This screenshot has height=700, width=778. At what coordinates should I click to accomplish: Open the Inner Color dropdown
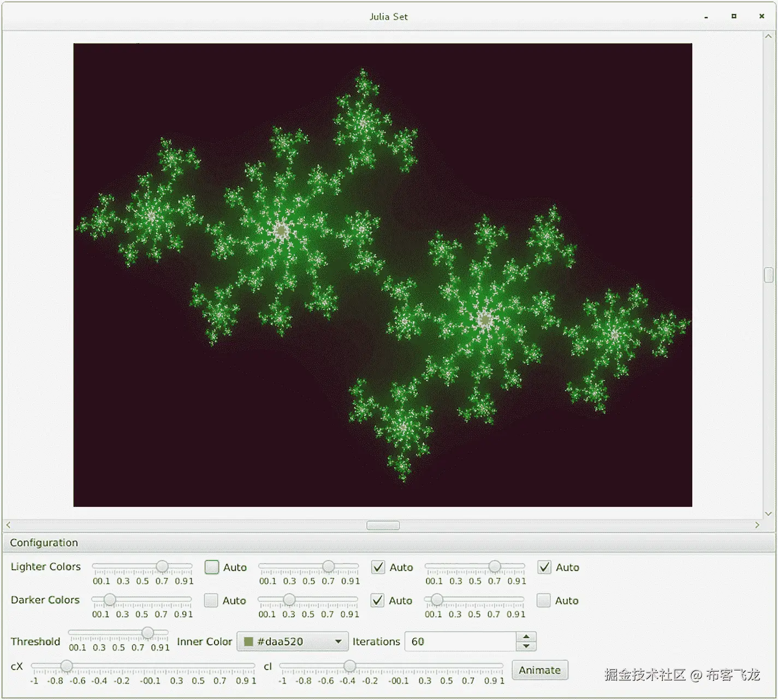[337, 641]
